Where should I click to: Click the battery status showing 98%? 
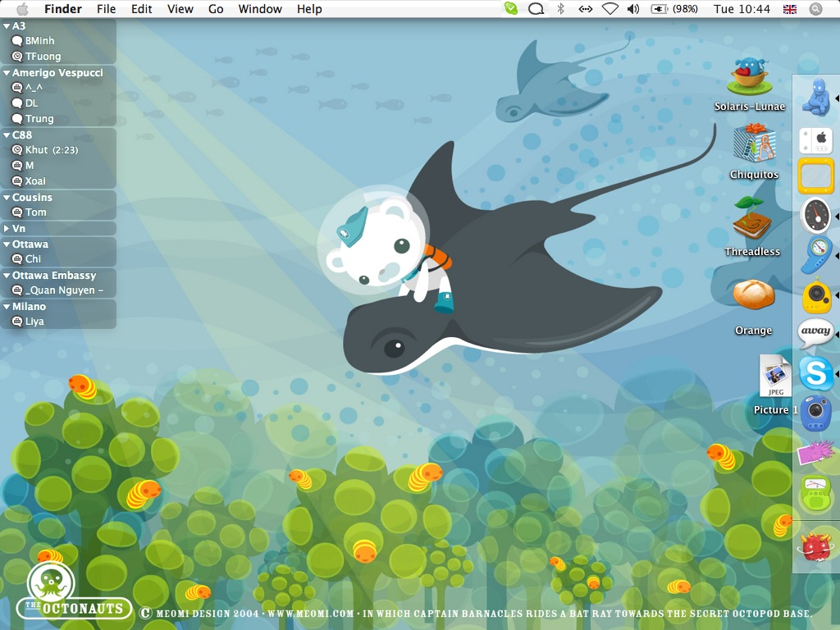(674, 8)
